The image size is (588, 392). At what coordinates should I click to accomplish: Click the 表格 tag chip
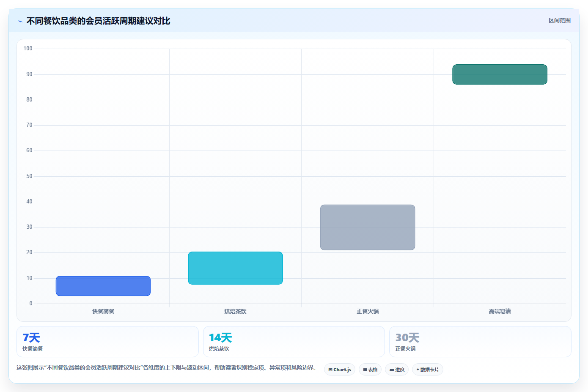point(370,370)
